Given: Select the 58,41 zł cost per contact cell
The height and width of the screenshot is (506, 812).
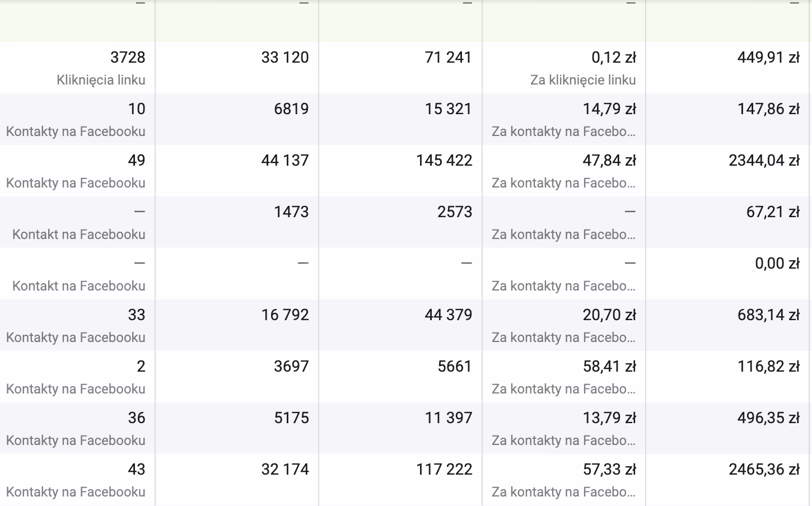Looking at the screenshot, I should point(564,377).
